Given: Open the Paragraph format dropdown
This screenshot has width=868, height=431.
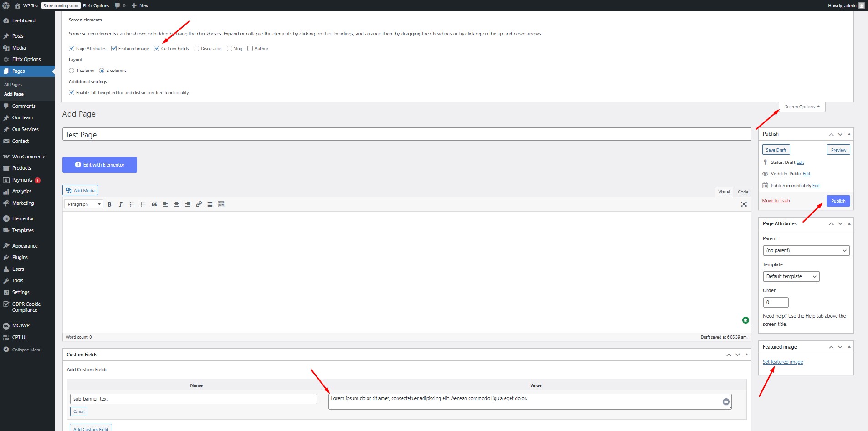Looking at the screenshot, I should (x=84, y=204).
